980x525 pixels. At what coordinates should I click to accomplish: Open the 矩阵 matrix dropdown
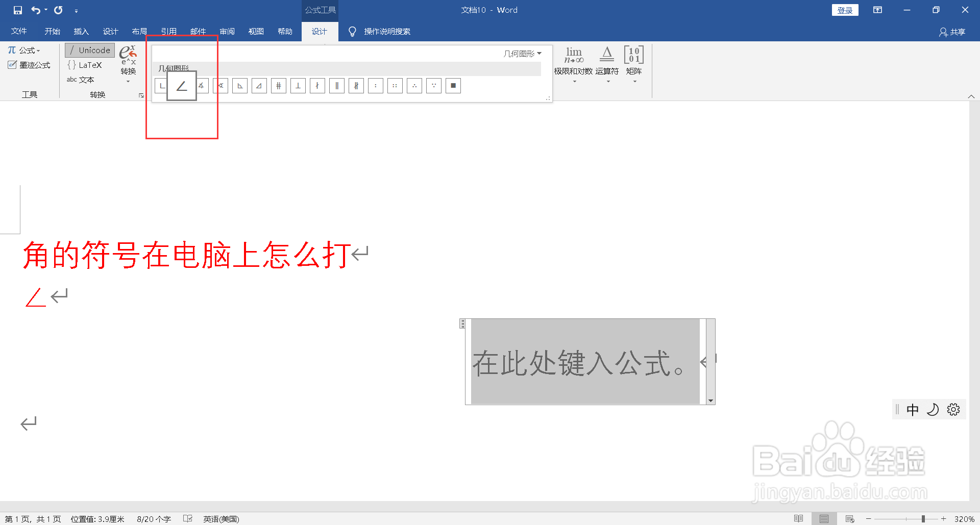pos(634,65)
